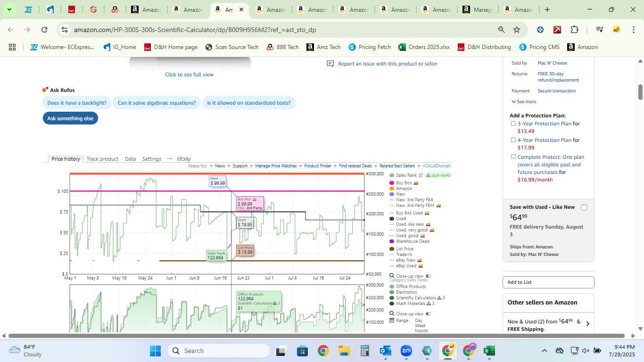Image resolution: width=644 pixels, height=362 pixels.
Task: Click magnifier icon of upper Close-up view
Action: (x=392, y=276)
